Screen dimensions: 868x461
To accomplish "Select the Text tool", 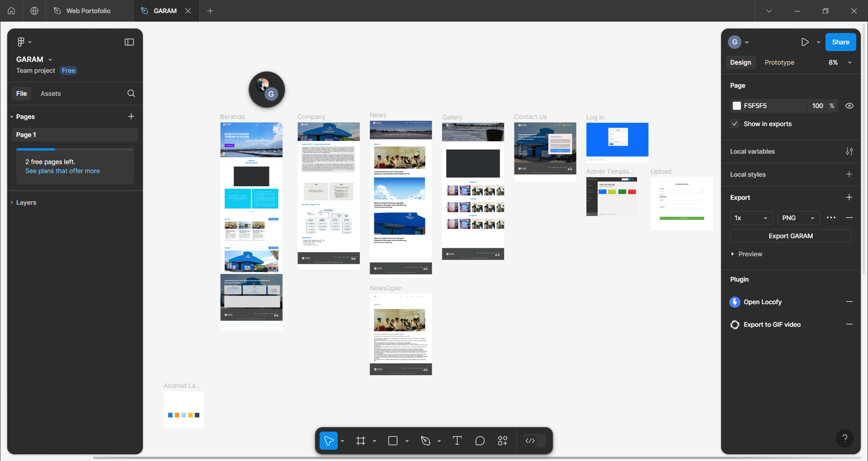I will (457, 441).
